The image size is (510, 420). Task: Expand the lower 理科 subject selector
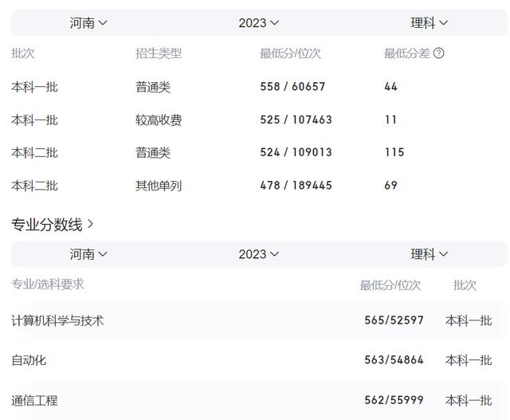(x=430, y=254)
